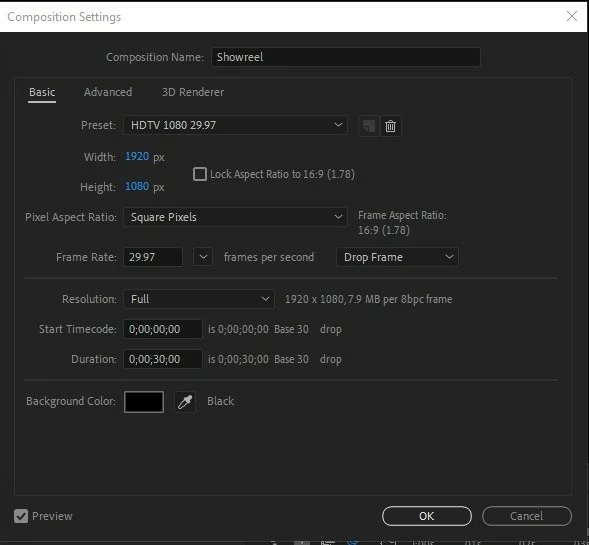Image resolution: width=589 pixels, height=545 pixels.
Task: Click the black Background Color swatch
Action: 144,402
